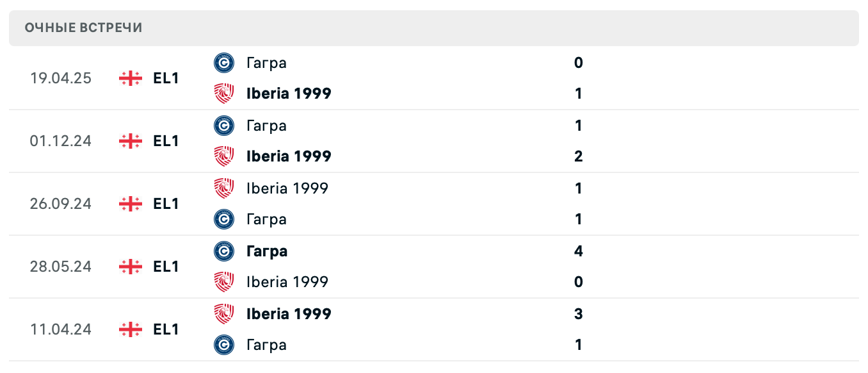The width and height of the screenshot is (868, 373).
Task: Click Gagra logo in 19.04.25 match
Action: coord(224,63)
